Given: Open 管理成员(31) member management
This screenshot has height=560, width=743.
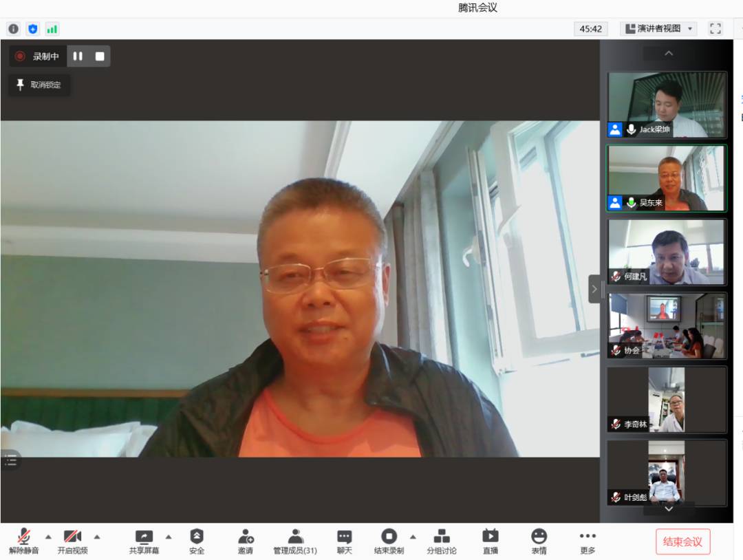Looking at the screenshot, I should coord(295,541).
